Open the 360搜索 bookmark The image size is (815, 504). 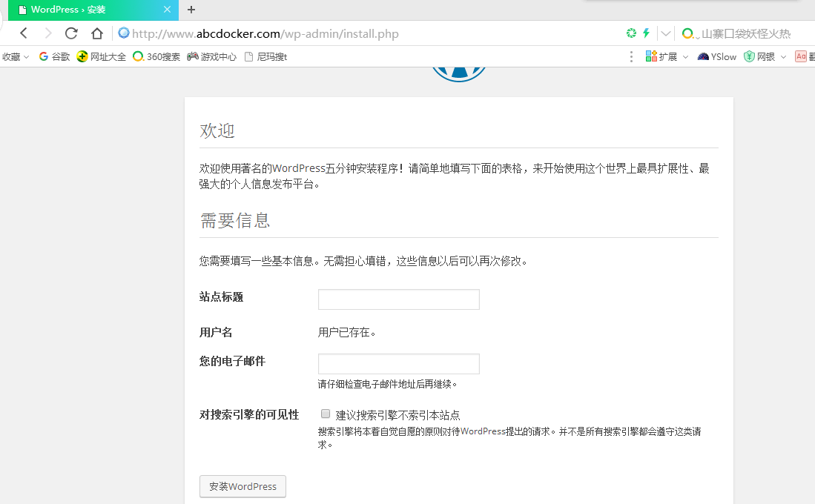point(156,56)
